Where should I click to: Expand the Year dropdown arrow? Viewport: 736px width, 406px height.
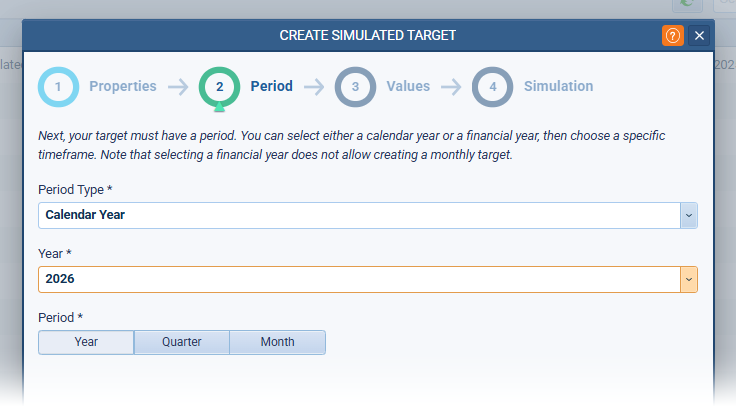(688, 279)
